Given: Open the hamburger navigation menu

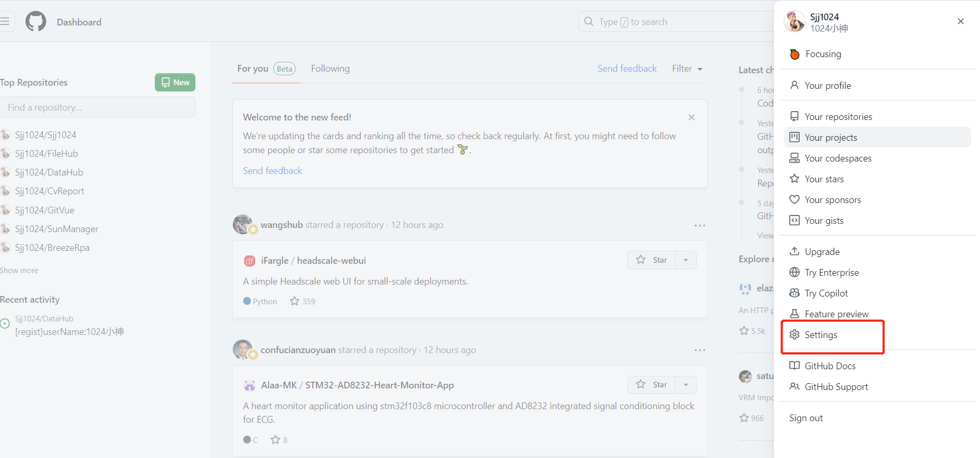Looking at the screenshot, I should [x=5, y=21].
